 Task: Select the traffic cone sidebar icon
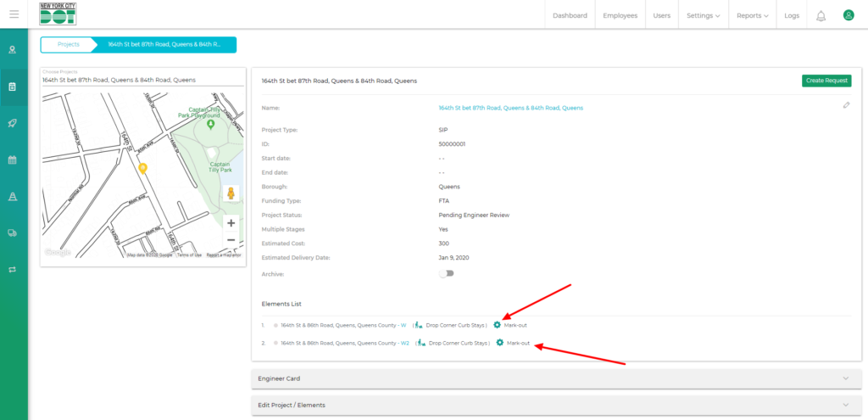[13, 196]
